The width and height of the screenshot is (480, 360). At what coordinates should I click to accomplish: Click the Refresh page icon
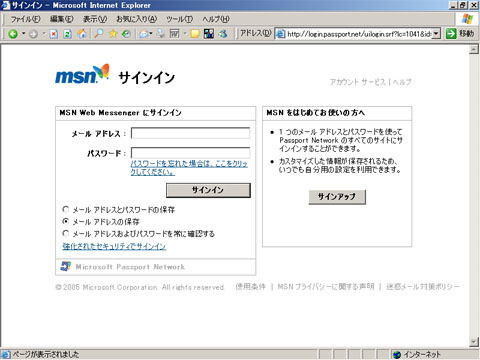(68, 34)
